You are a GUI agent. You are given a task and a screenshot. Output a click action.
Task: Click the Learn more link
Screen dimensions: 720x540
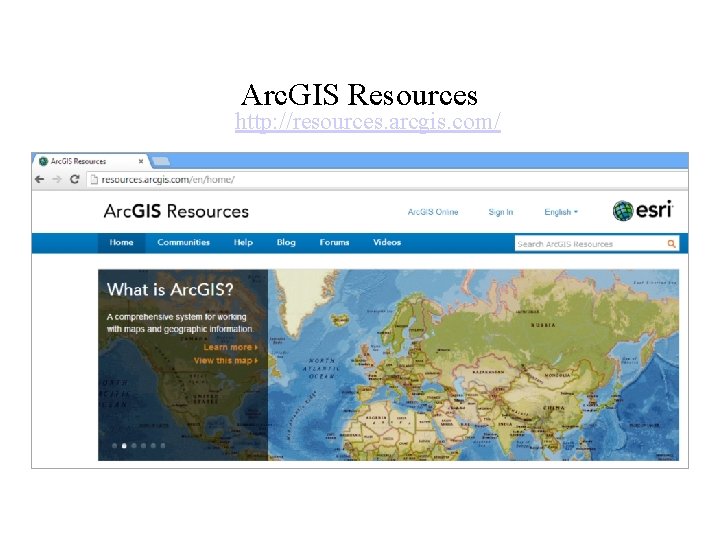point(231,348)
